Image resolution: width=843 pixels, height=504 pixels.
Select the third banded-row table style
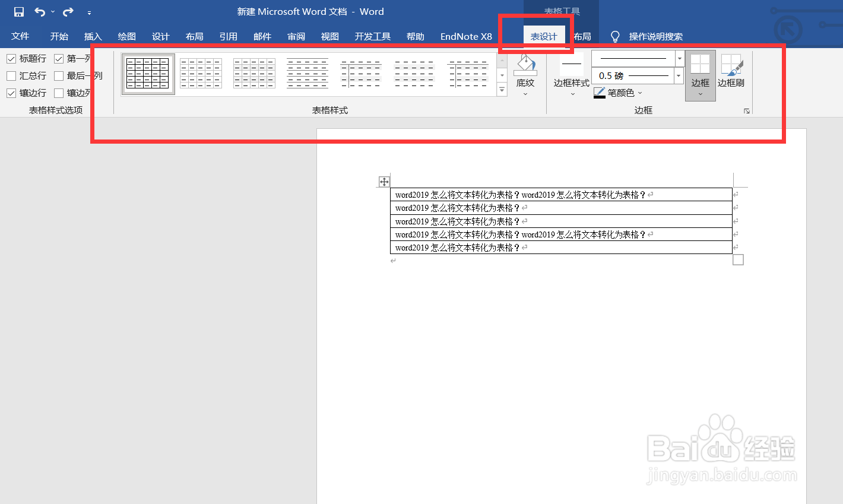point(254,74)
